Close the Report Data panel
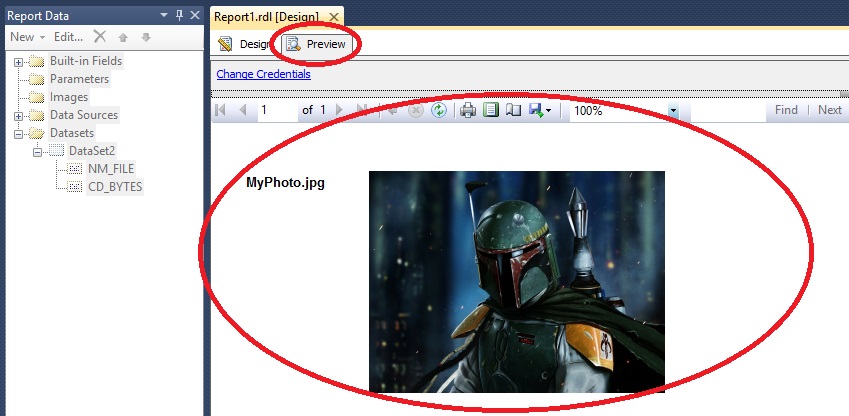 pos(195,16)
